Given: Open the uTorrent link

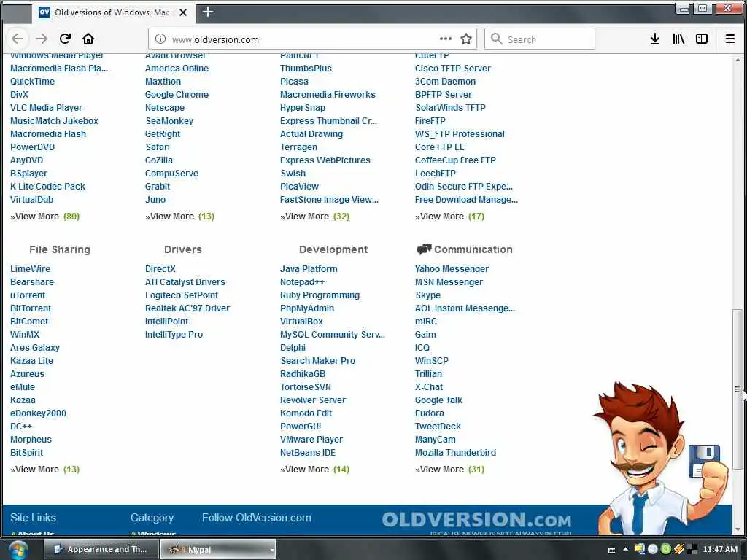Looking at the screenshot, I should (28, 295).
